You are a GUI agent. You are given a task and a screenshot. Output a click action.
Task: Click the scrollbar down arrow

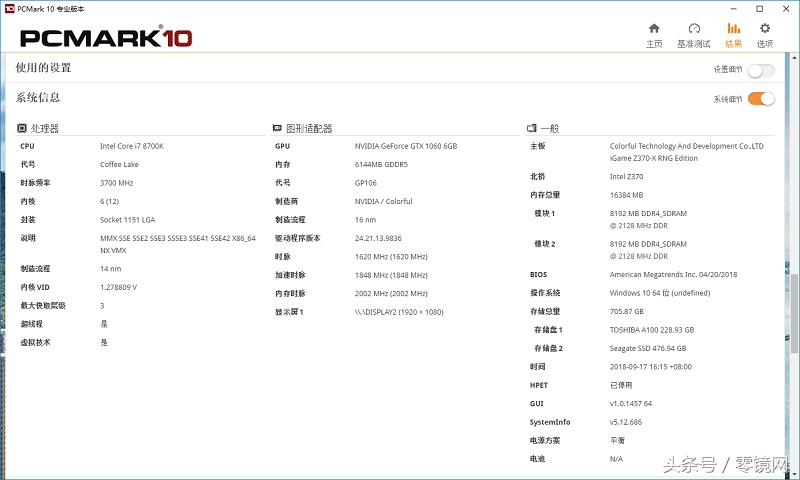[x=794, y=473]
